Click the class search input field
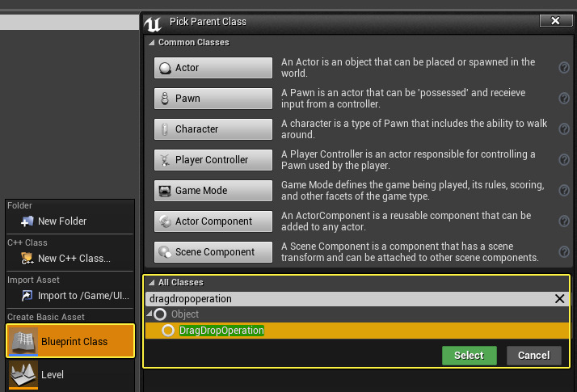 [x=347, y=298]
